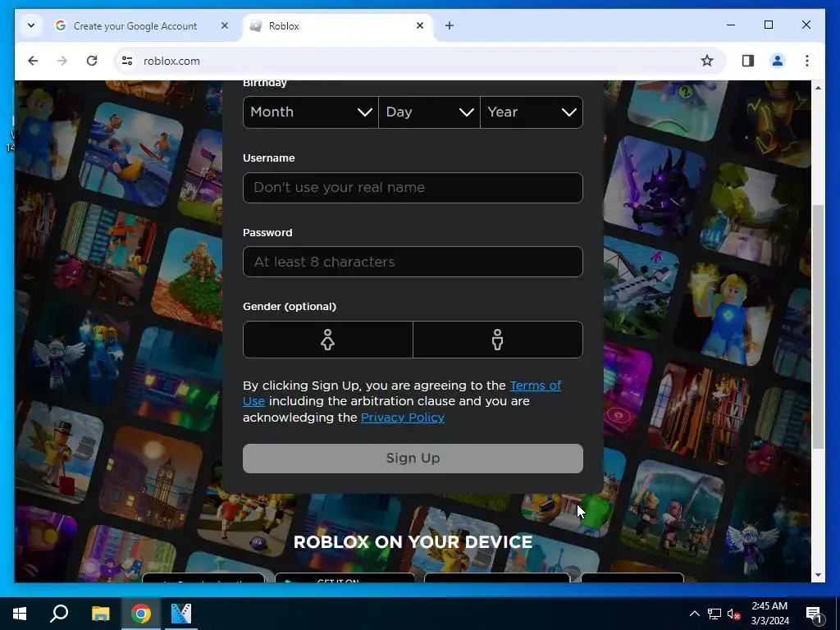
Task: Switch to Create your Google Account tab
Action: [x=135, y=25]
